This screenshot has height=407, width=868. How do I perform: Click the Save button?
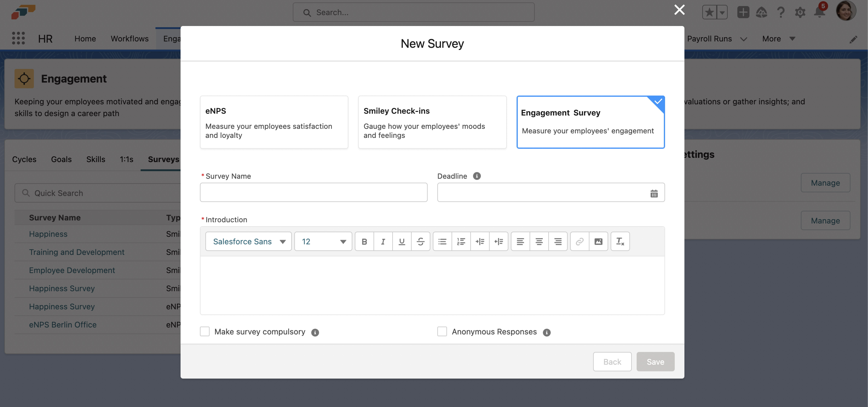(x=655, y=361)
